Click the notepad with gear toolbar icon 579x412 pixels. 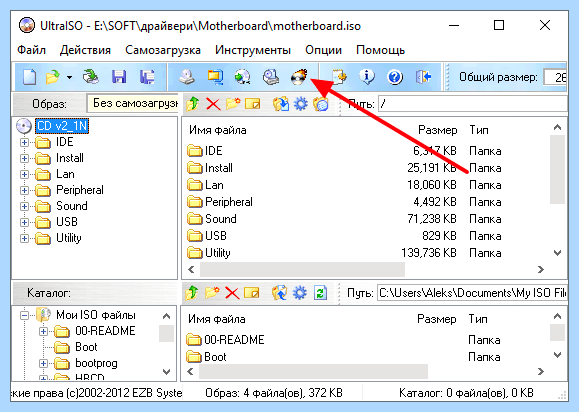(339, 77)
